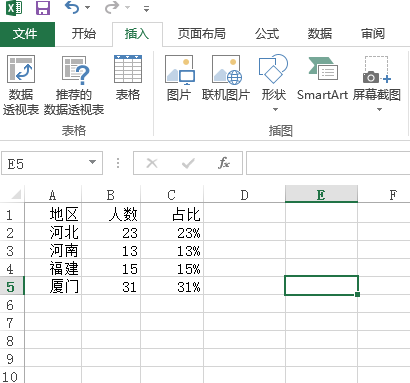
Task: Click the 屏幕截图 screenshot tool
Action: 377,78
